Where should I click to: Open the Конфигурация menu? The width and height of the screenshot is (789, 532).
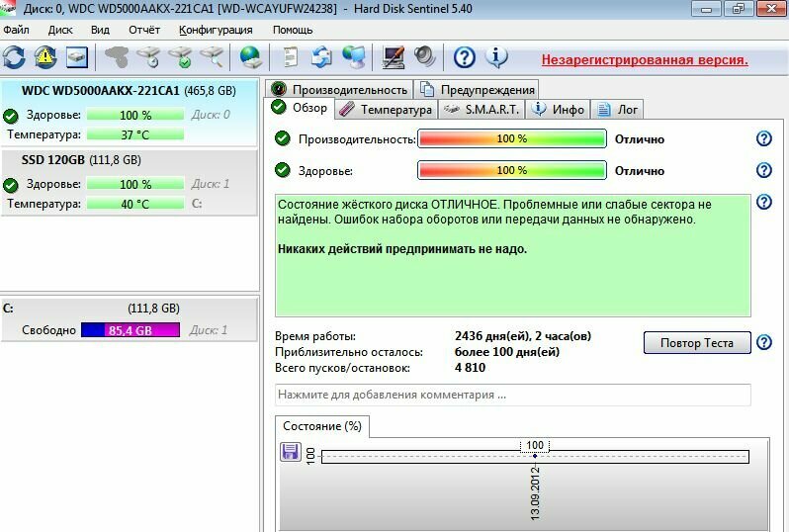tap(216, 30)
